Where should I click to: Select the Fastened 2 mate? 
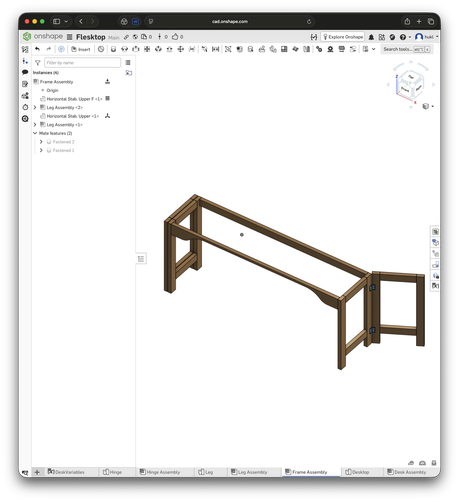click(63, 142)
